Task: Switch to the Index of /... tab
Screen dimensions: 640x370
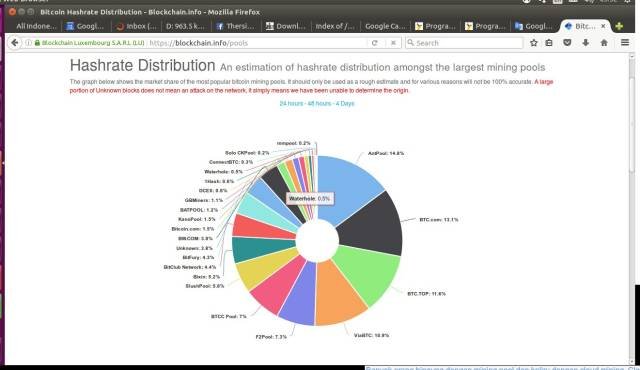Action: pos(335,26)
